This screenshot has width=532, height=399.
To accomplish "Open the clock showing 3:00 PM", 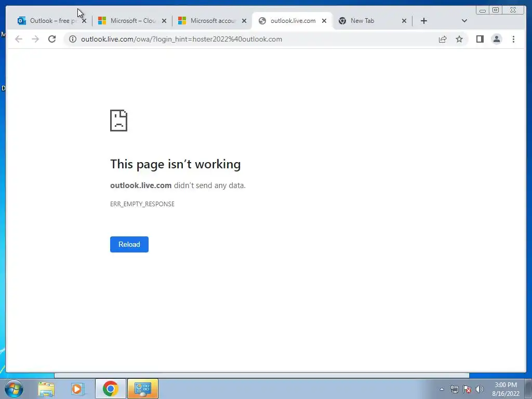I will point(506,389).
